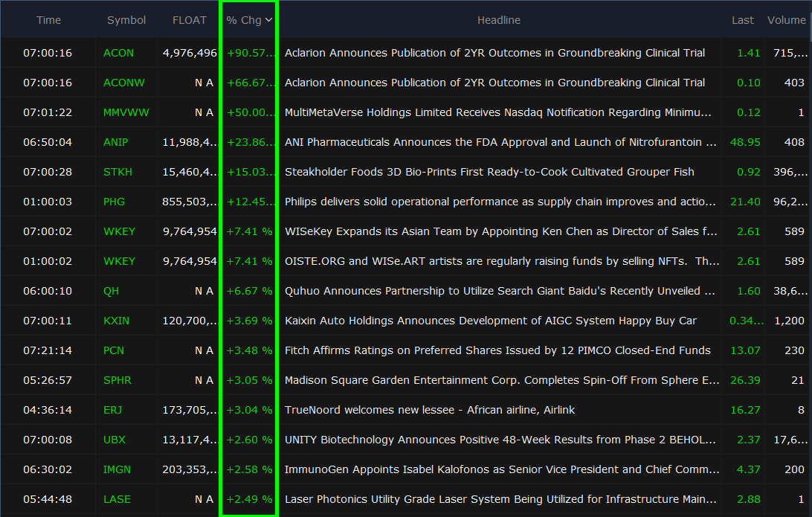Open the WISeKey Expands Asian Team headline
812x517 pixels.
pos(500,231)
